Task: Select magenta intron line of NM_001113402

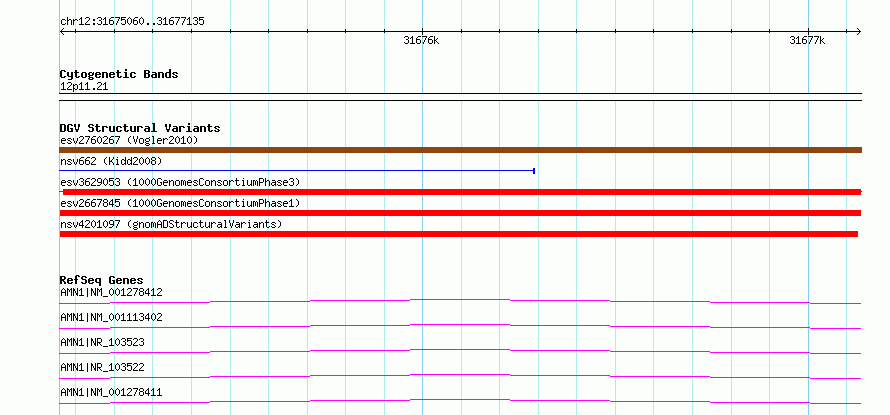Action: (x=460, y=326)
